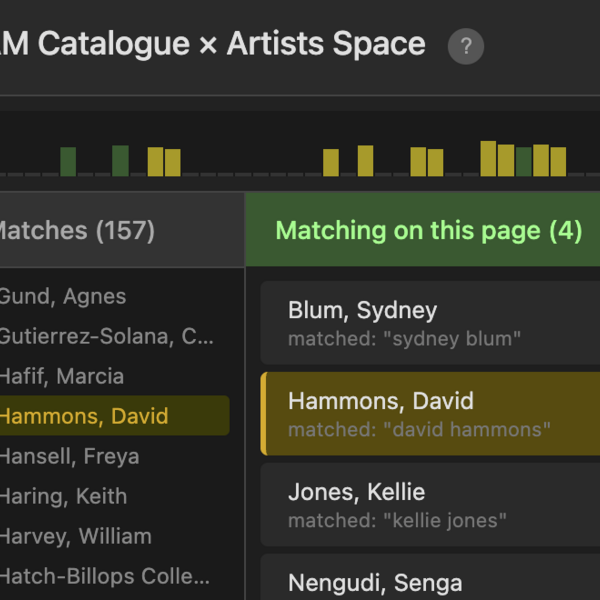Image resolution: width=600 pixels, height=600 pixels.
Task: Open the Jones, Kellie match card
Action: (x=430, y=505)
